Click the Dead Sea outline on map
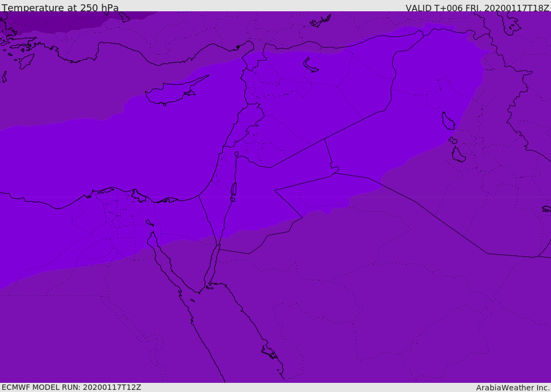The image size is (551, 392). pos(234,190)
